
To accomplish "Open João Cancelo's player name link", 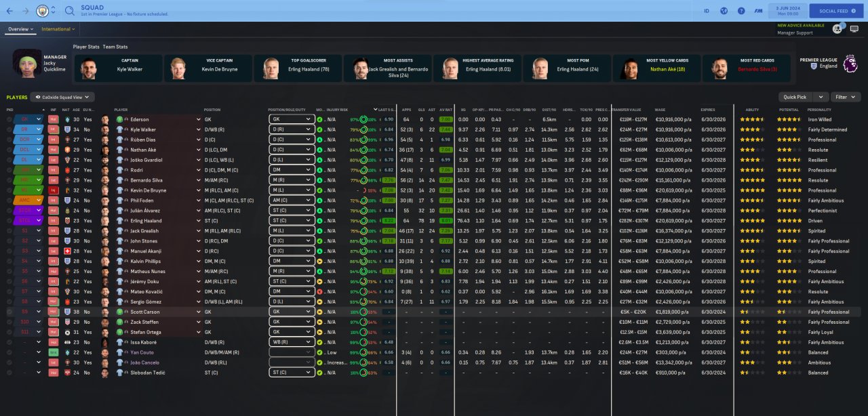I will tap(146, 362).
